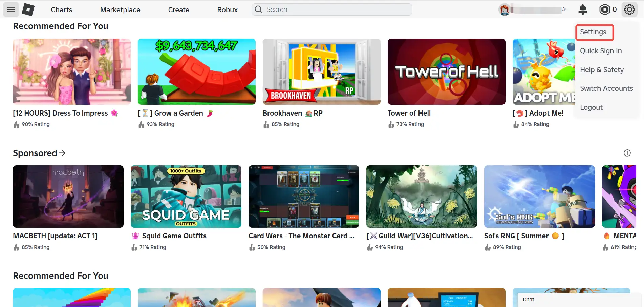Select Help & Safety menu entry
The height and width of the screenshot is (307, 644).
602,69
